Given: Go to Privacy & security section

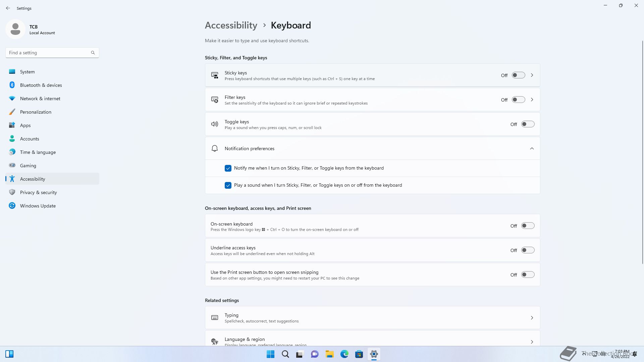Looking at the screenshot, I should 38,192.
